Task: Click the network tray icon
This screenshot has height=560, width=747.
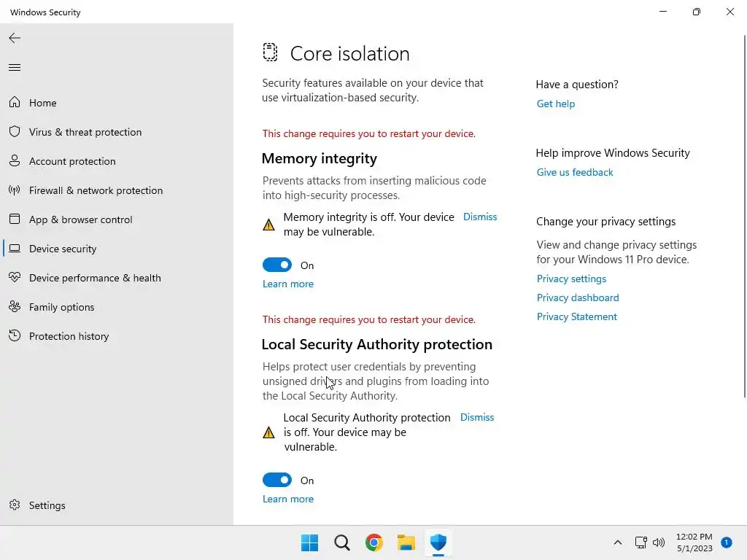Action: (x=640, y=542)
